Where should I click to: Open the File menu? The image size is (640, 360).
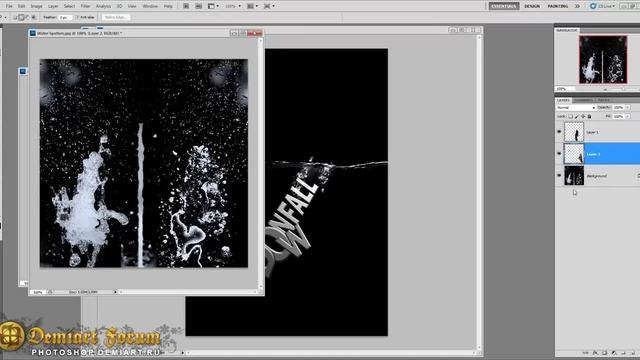(x=9, y=6)
